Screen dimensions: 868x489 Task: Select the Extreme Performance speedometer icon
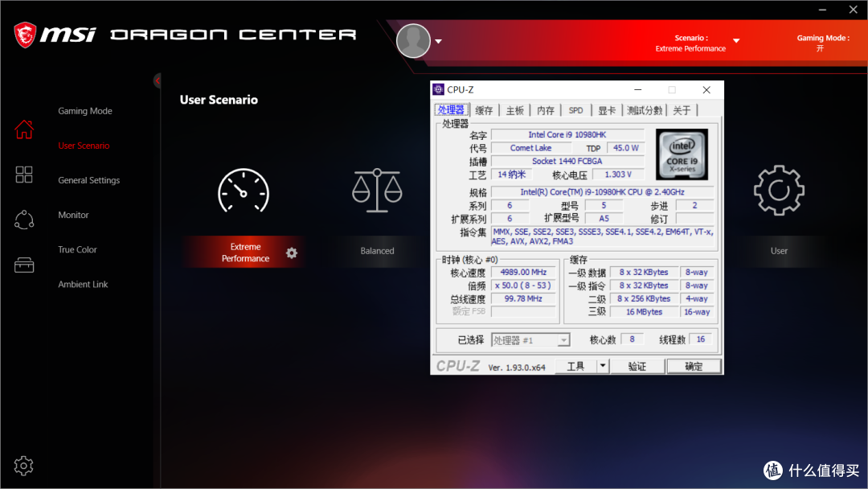pos(244,191)
